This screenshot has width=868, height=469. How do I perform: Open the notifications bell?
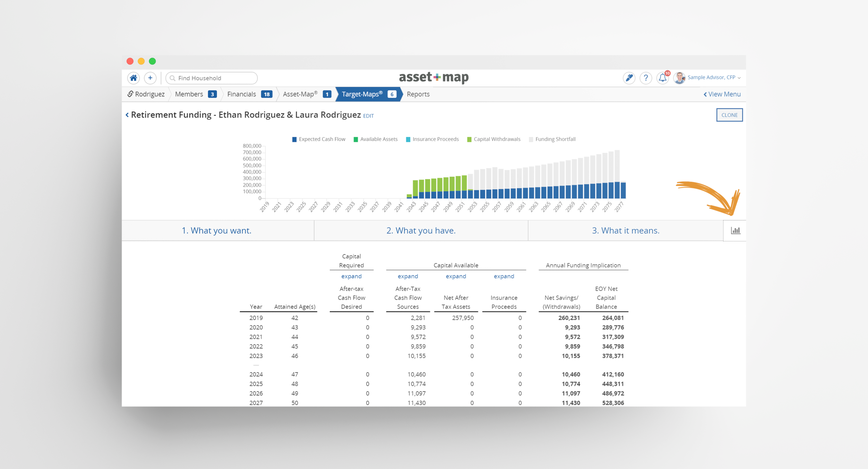pyautogui.click(x=662, y=78)
